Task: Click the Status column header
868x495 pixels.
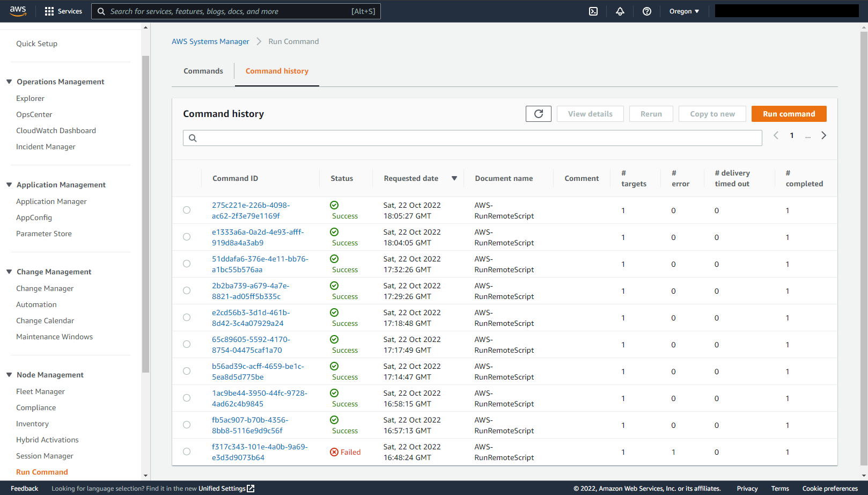Action: (x=342, y=178)
